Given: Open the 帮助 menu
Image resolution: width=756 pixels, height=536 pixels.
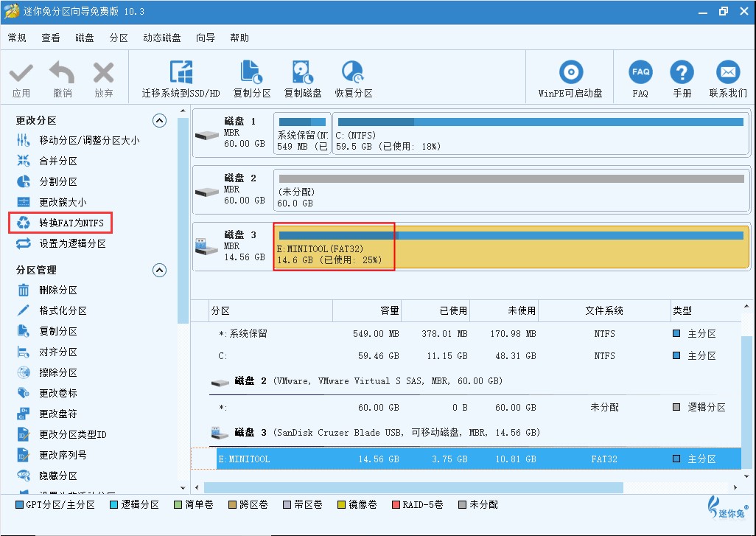Looking at the screenshot, I should click(x=239, y=38).
